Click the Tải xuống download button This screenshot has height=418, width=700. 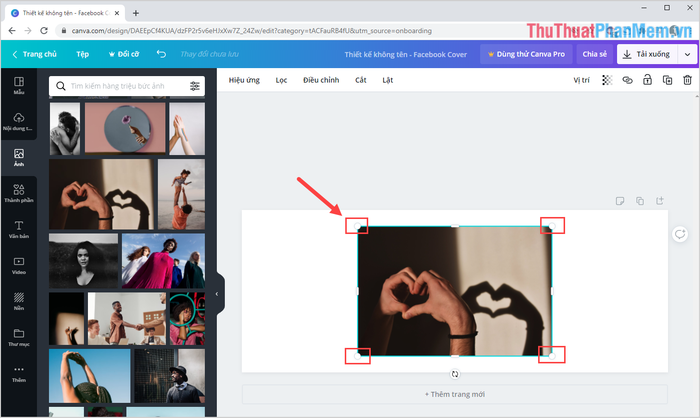pyautogui.click(x=647, y=54)
